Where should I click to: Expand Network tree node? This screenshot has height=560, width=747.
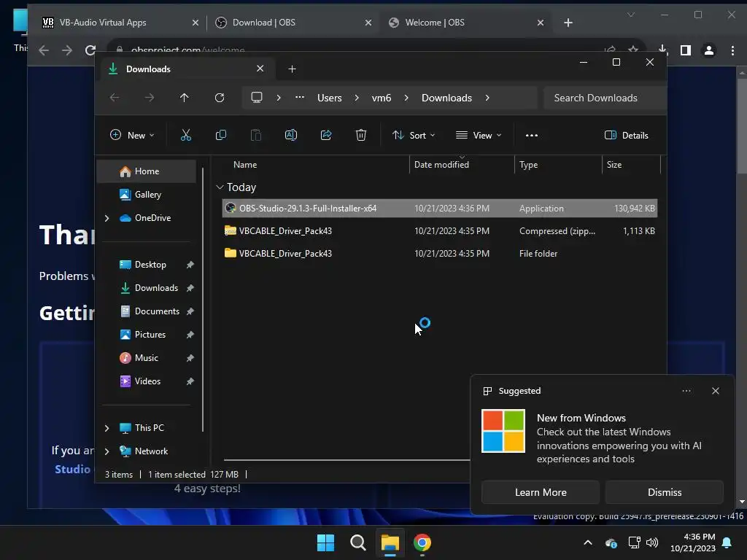pyautogui.click(x=107, y=451)
